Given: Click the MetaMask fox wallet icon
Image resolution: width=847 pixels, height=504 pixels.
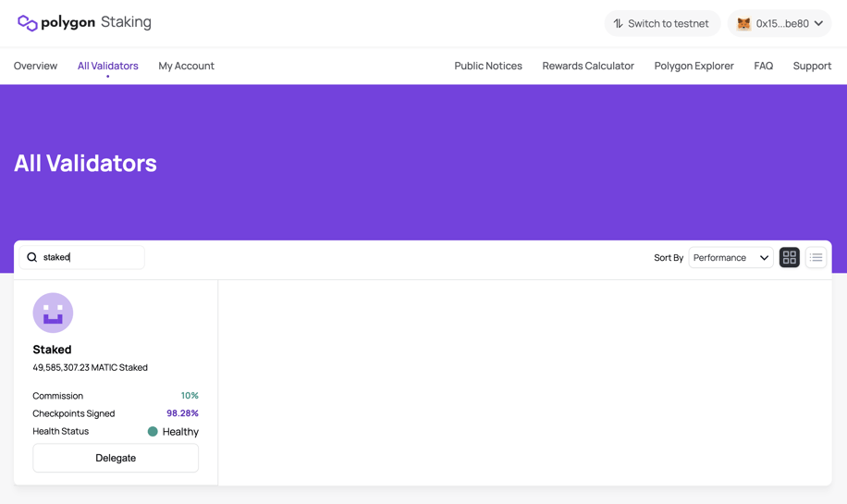Looking at the screenshot, I should click(743, 23).
